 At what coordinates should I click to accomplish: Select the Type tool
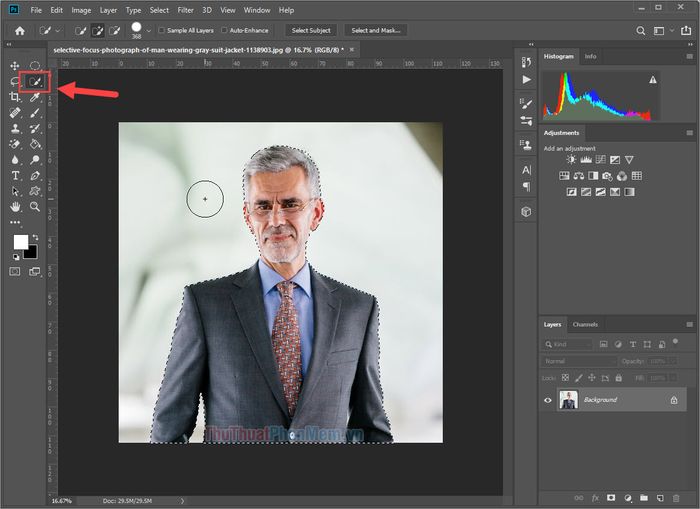(15, 175)
